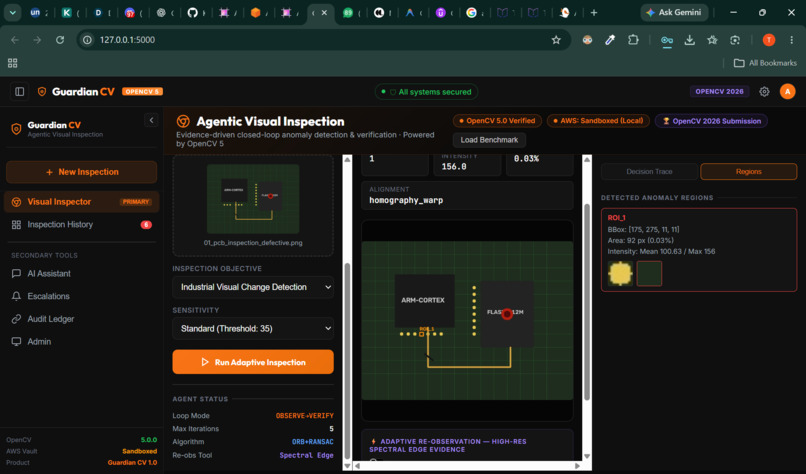Open All Bookmarks folder

[765, 63]
